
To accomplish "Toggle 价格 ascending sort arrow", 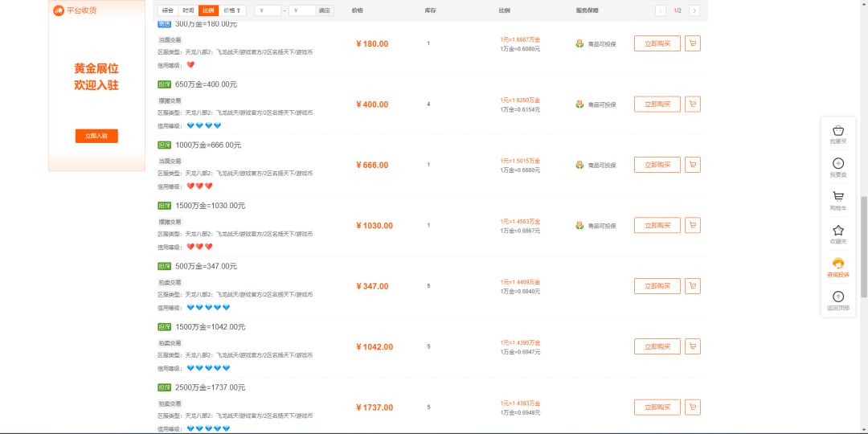I will pyautogui.click(x=232, y=10).
